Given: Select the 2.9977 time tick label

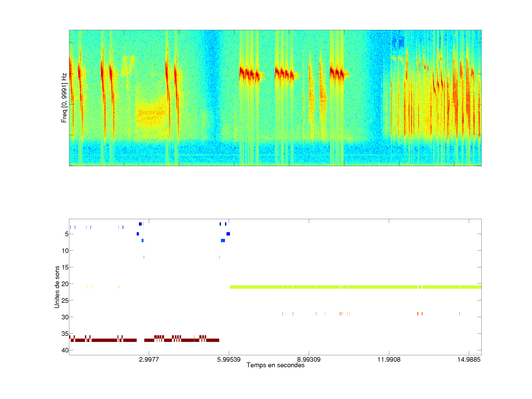Looking at the screenshot, I should coord(149,359).
